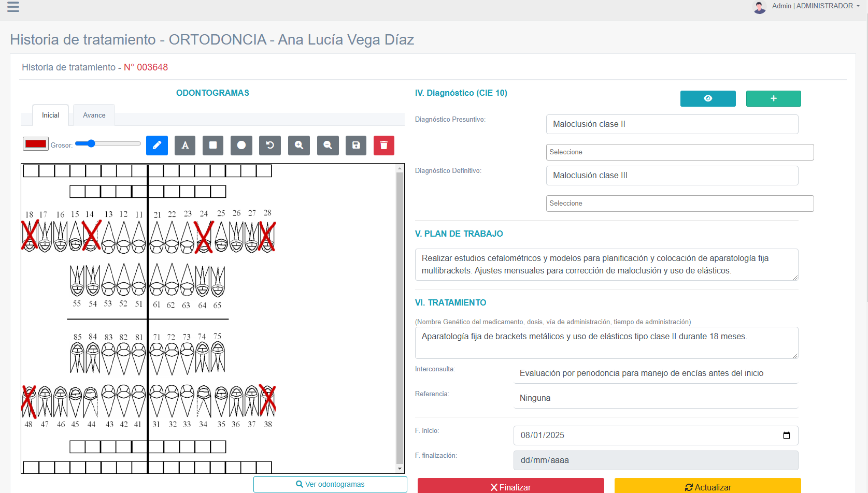
Task: Open the hamburger menu
Action: coord(13,8)
